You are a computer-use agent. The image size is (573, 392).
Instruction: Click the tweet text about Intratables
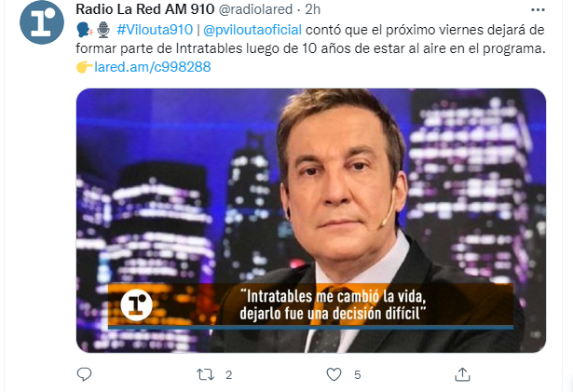310,39
